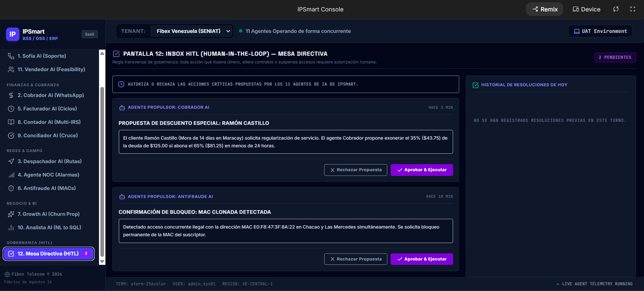
Task: Select 12. Mesa Directiva (HITL)
Action: point(49,254)
